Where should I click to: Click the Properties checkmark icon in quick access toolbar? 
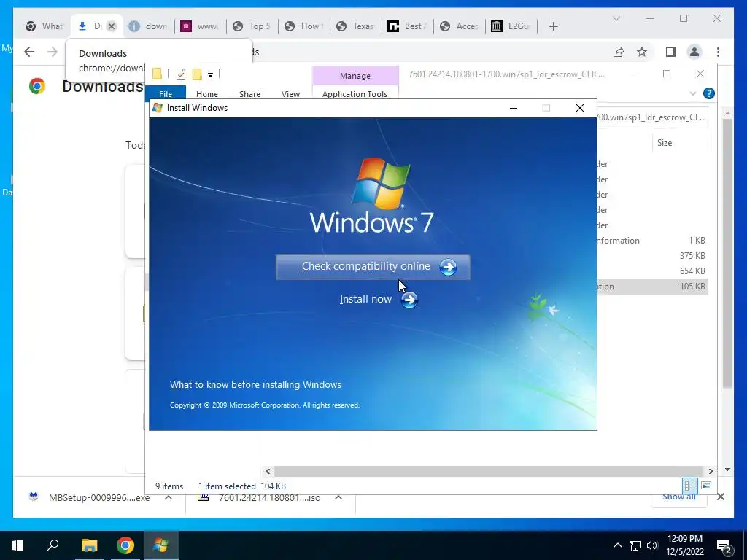click(181, 74)
